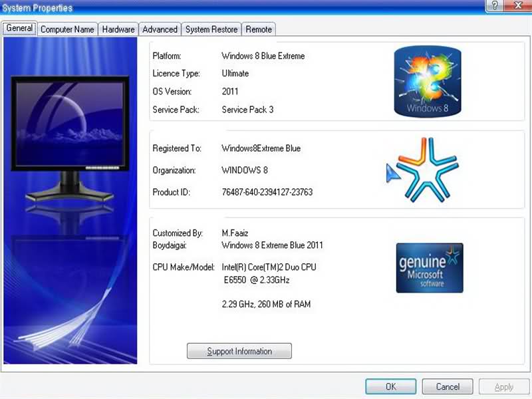The width and height of the screenshot is (532, 399).
Task: Switch to the General tab
Action: tap(19, 28)
